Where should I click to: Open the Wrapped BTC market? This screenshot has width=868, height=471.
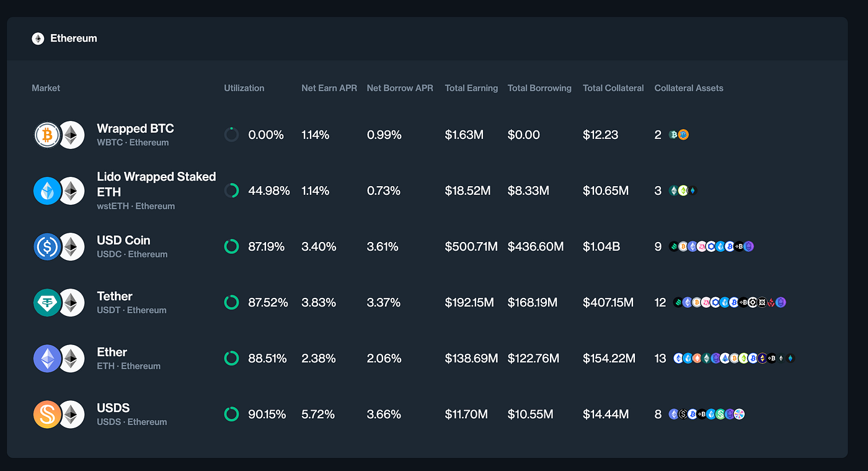coord(135,128)
